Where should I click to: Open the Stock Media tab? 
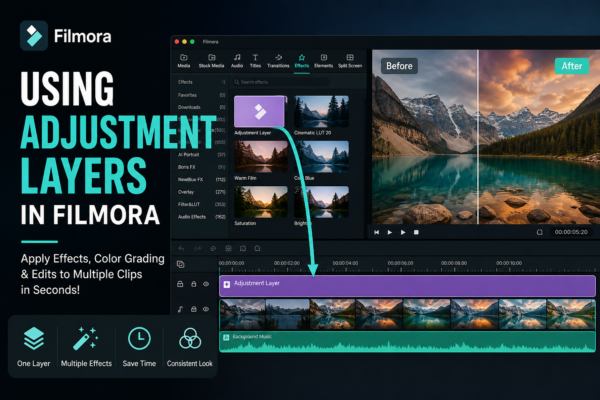211,61
